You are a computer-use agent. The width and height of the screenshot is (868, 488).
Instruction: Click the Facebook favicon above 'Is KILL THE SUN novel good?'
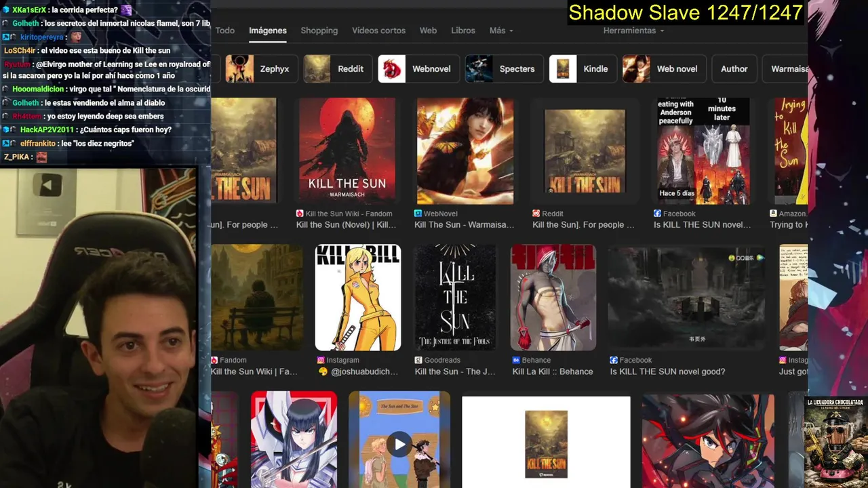614,361
